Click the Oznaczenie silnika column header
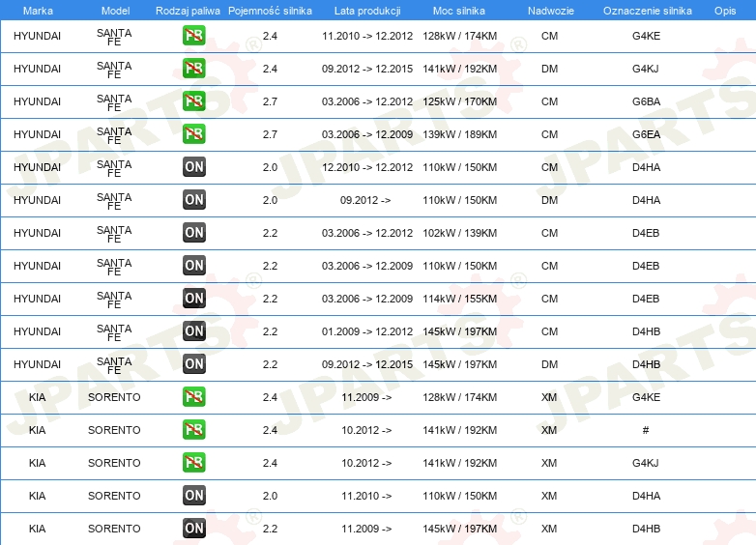 coord(645,10)
